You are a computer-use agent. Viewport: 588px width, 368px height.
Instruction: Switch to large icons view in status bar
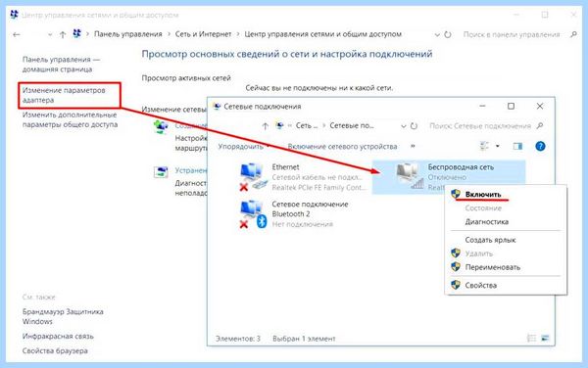pos(545,339)
